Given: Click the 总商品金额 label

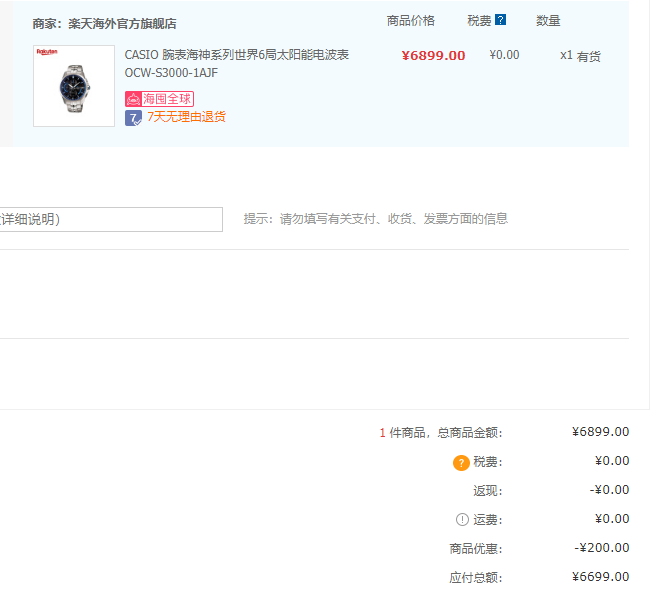Looking at the screenshot, I should 470,433.
